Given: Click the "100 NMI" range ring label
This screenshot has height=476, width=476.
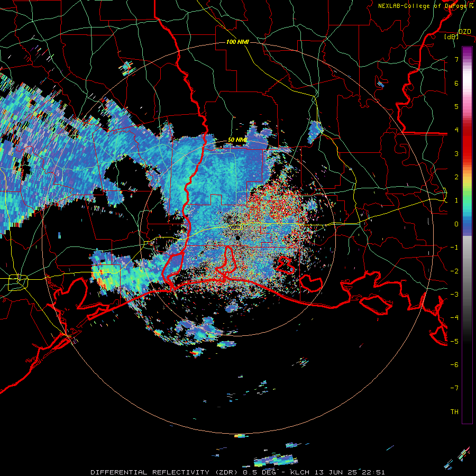Looking at the screenshot, I should coord(237,42).
